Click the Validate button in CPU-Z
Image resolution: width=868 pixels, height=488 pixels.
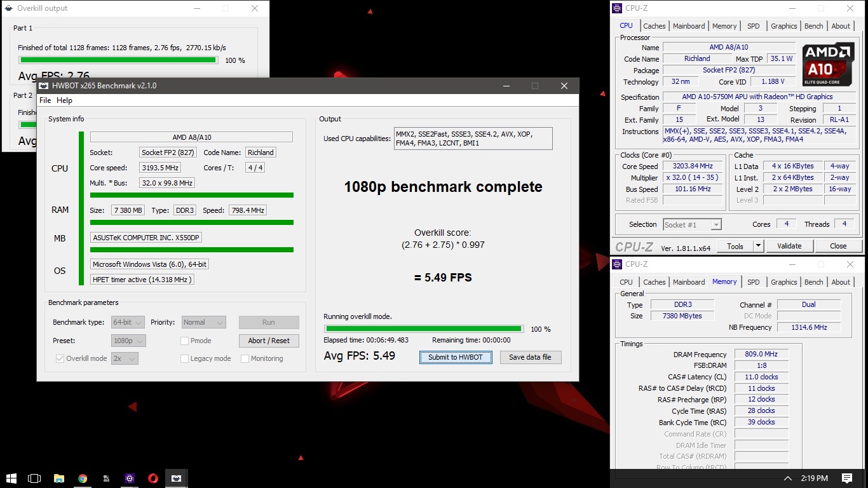(x=789, y=246)
